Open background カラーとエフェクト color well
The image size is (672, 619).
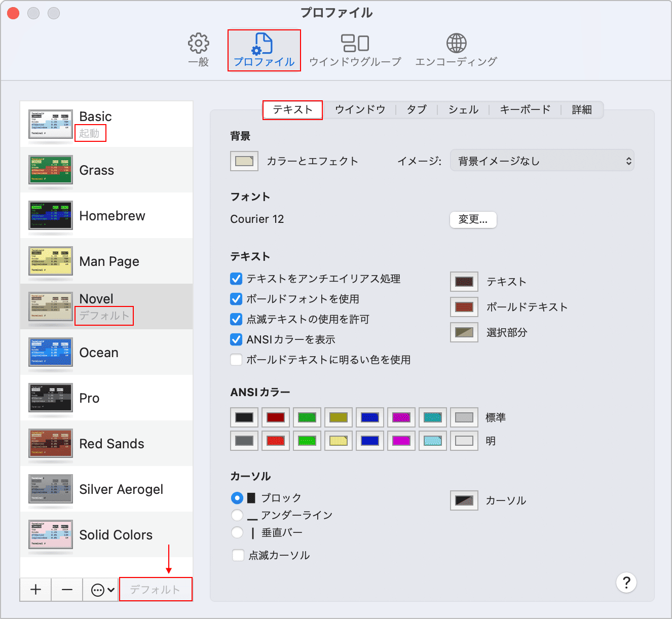coord(244,161)
